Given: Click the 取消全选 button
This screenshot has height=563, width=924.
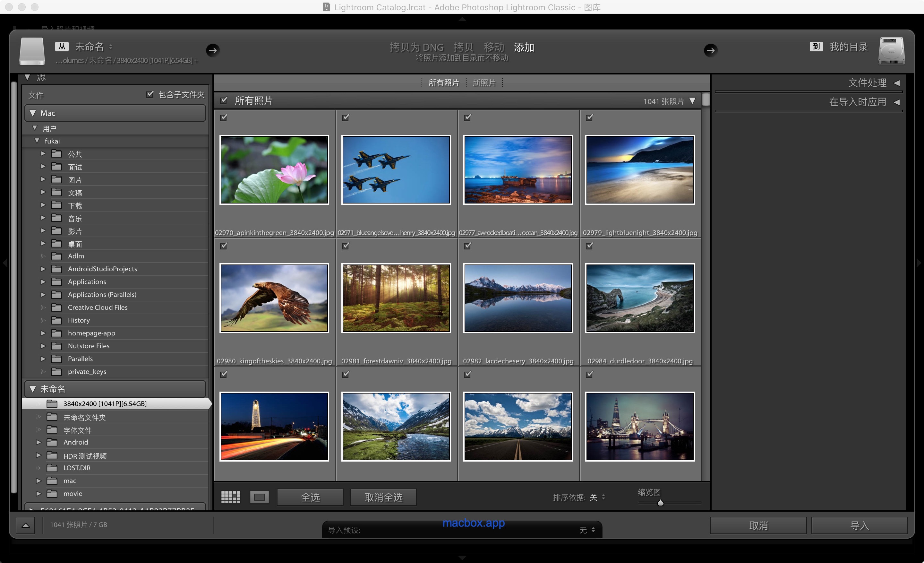Looking at the screenshot, I should (x=383, y=498).
